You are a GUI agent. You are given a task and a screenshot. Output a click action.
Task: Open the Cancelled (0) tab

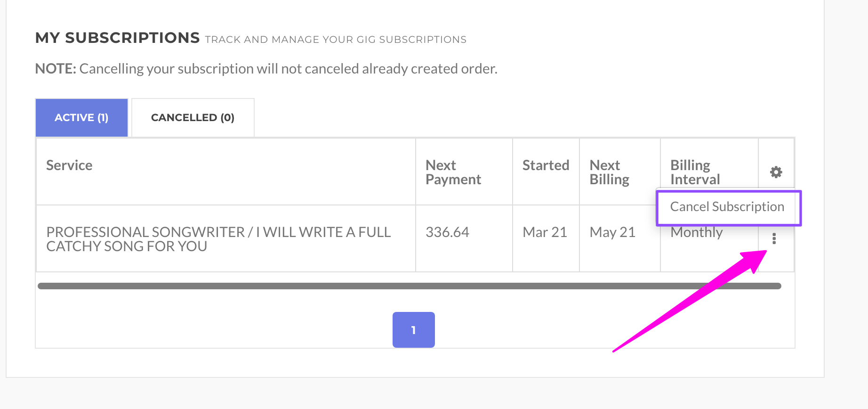pyautogui.click(x=193, y=118)
